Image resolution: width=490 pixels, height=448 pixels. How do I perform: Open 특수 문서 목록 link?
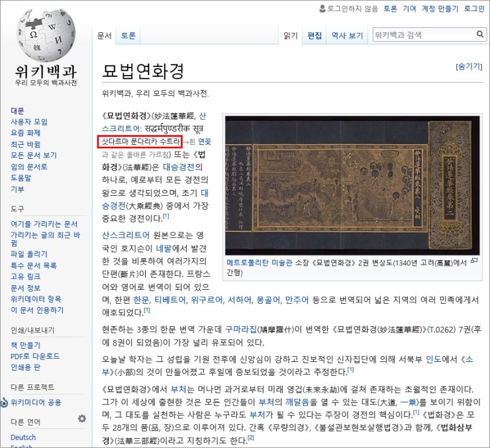pos(34,265)
